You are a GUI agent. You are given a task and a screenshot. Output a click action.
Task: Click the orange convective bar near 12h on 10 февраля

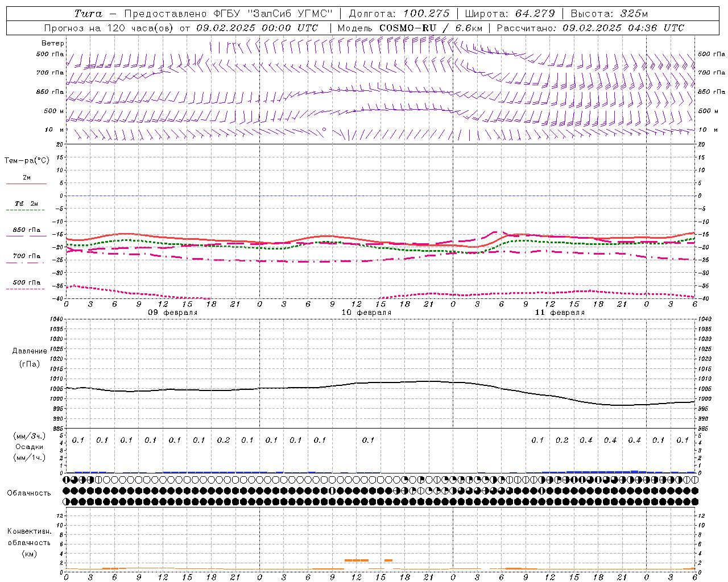(x=357, y=560)
